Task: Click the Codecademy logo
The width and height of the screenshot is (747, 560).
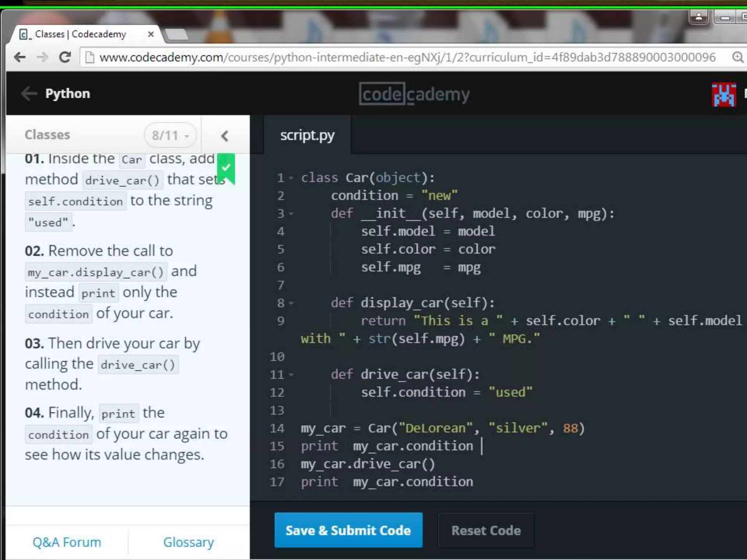Action: [414, 94]
